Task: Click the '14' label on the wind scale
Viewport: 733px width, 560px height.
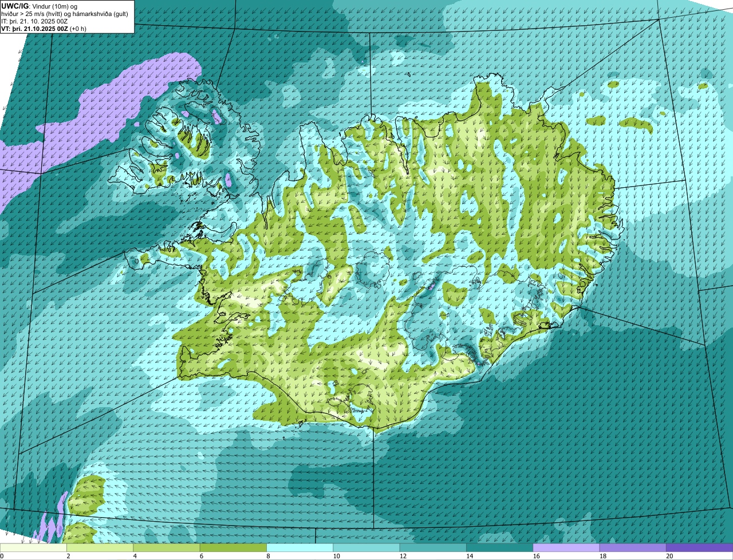Action: [470, 556]
